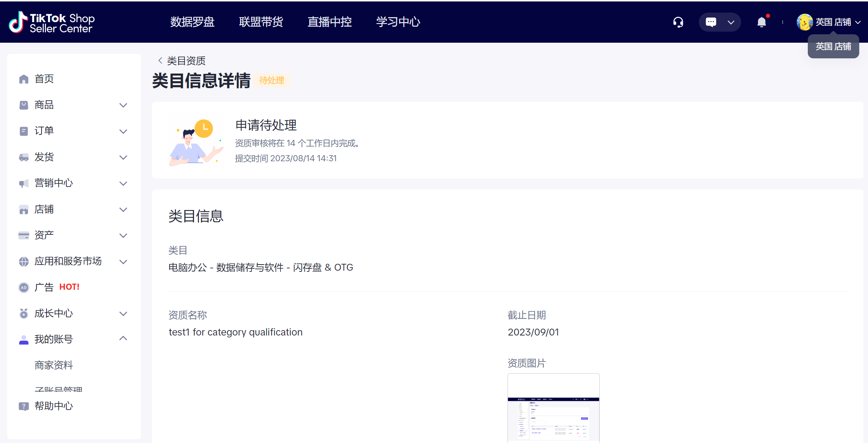
Task: Click the 帮助中心 question mark icon
Action: pos(24,406)
